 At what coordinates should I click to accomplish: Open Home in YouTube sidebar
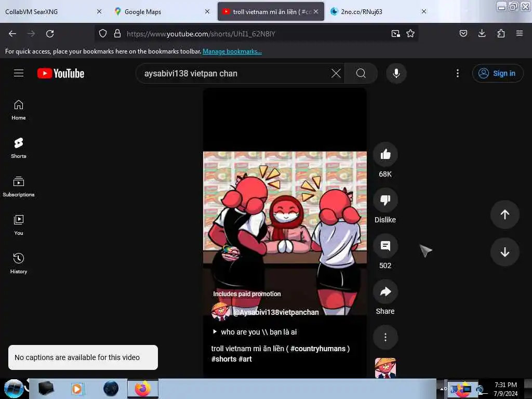click(19, 110)
